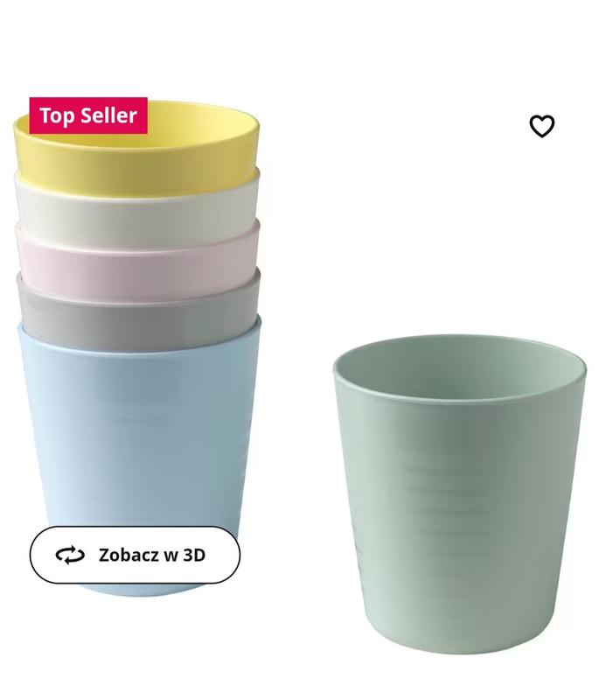Click the base of the green cup
599x700 pixels.
pos(459,643)
